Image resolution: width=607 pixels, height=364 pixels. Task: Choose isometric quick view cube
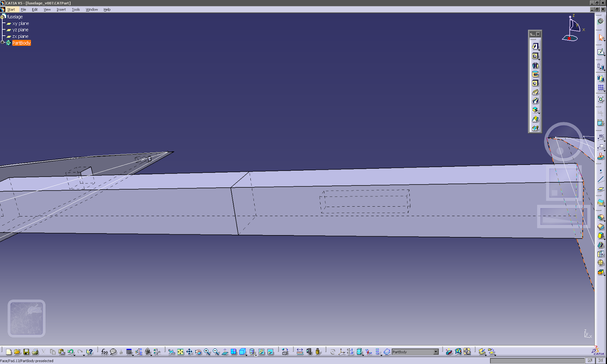(242, 352)
